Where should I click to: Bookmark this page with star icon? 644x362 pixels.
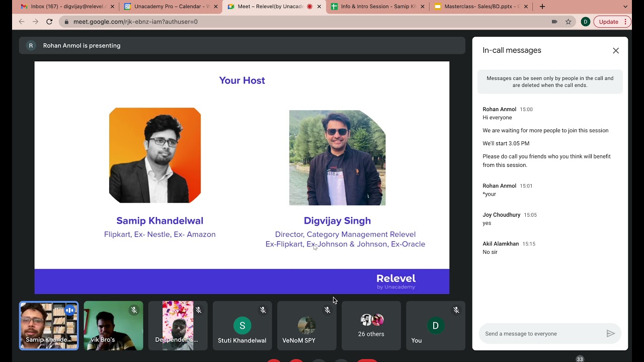click(x=568, y=22)
